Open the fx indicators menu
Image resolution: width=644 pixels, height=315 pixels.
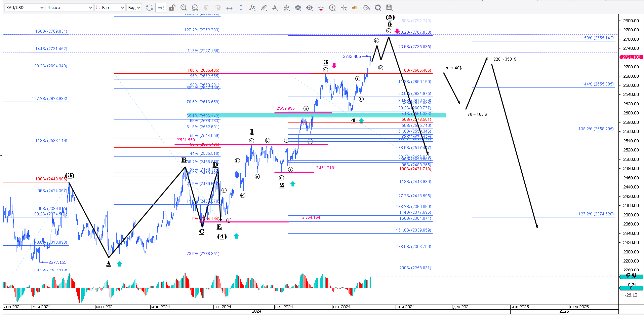[x=252, y=7]
